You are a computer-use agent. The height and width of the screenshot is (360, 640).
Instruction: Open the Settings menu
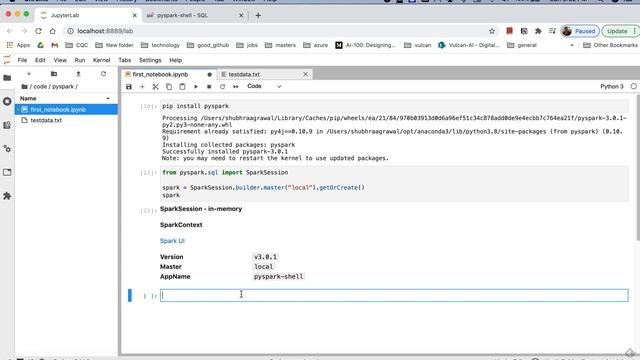coord(150,60)
